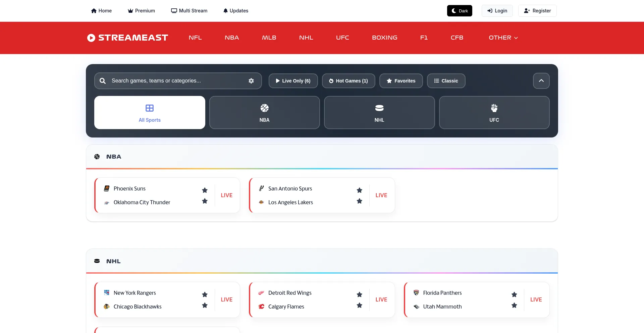
Task: Expand the OTHER sports dropdown
Action: pos(503,38)
